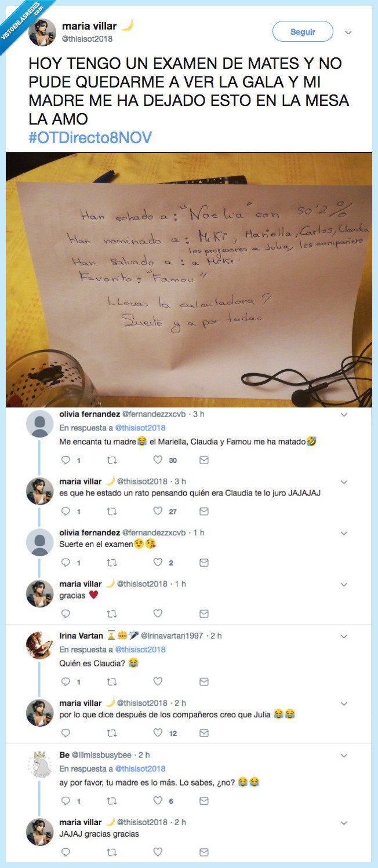Open maria villar's profile picture in header

(x=42, y=32)
